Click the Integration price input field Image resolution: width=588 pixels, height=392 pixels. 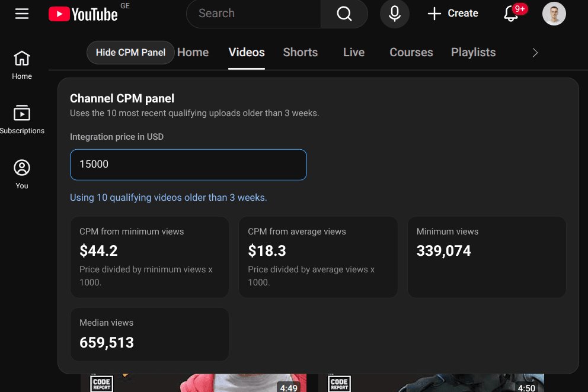tap(188, 165)
